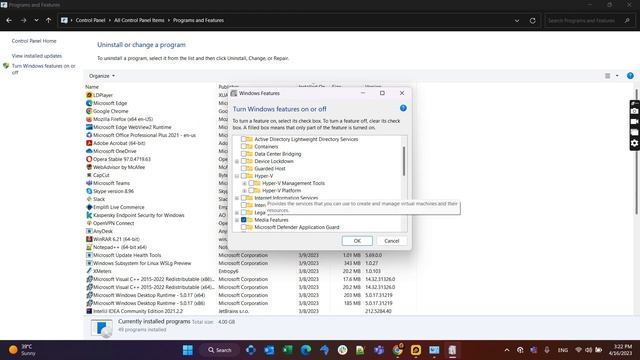Screen dimensions: 640x360
Task: Open the weather widget showing Sunny
Action: tap(23, 350)
